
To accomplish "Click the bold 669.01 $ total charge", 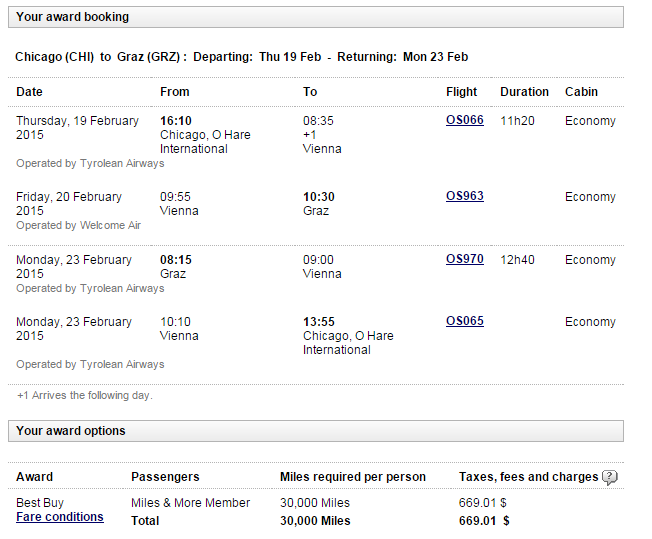I will point(484,521).
